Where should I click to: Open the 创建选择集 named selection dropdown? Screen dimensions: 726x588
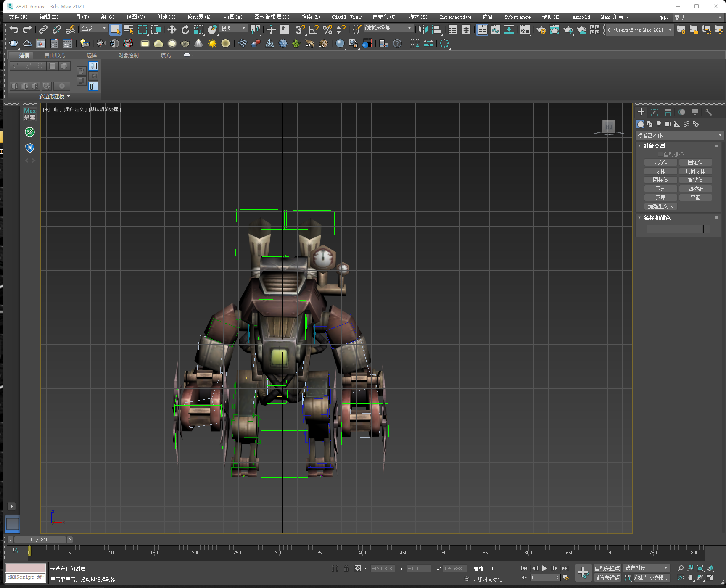point(388,28)
